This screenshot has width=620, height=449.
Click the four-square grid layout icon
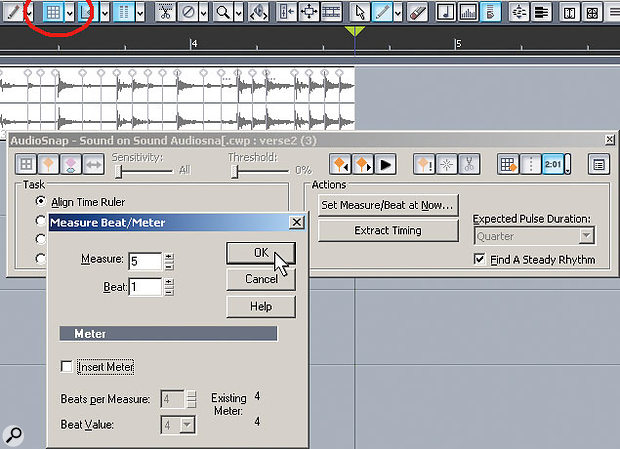[x=592, y=12]
